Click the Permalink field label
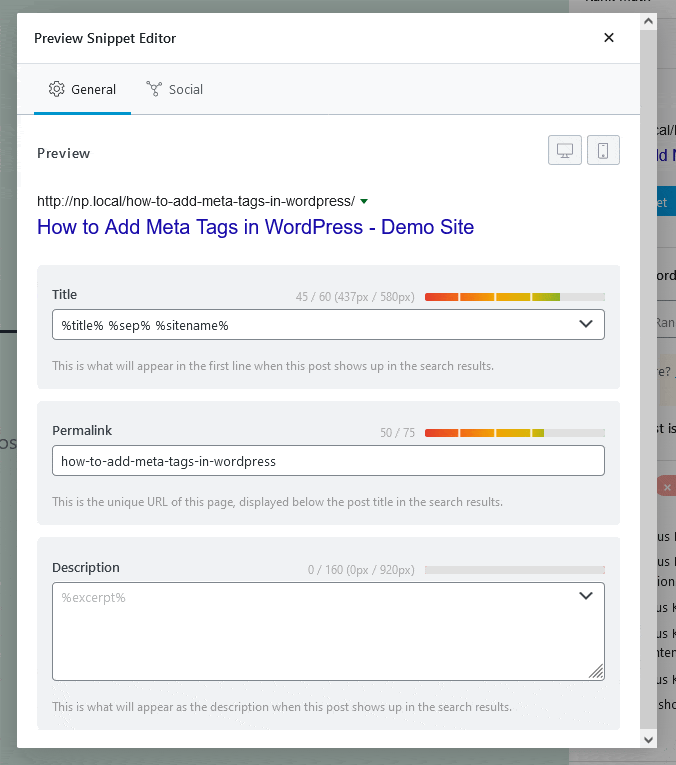676x765 pixels. tap(82, 430)
